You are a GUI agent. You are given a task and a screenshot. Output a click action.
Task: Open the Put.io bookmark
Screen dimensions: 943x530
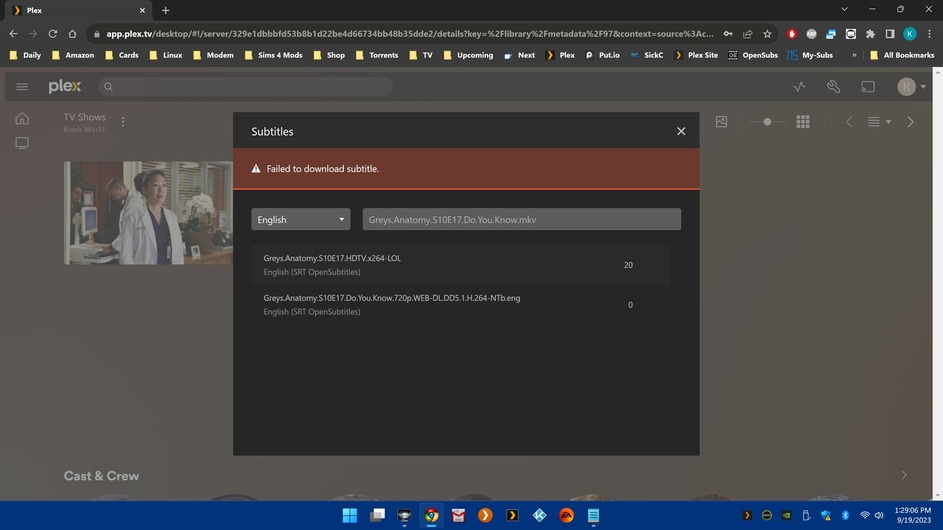603,55
